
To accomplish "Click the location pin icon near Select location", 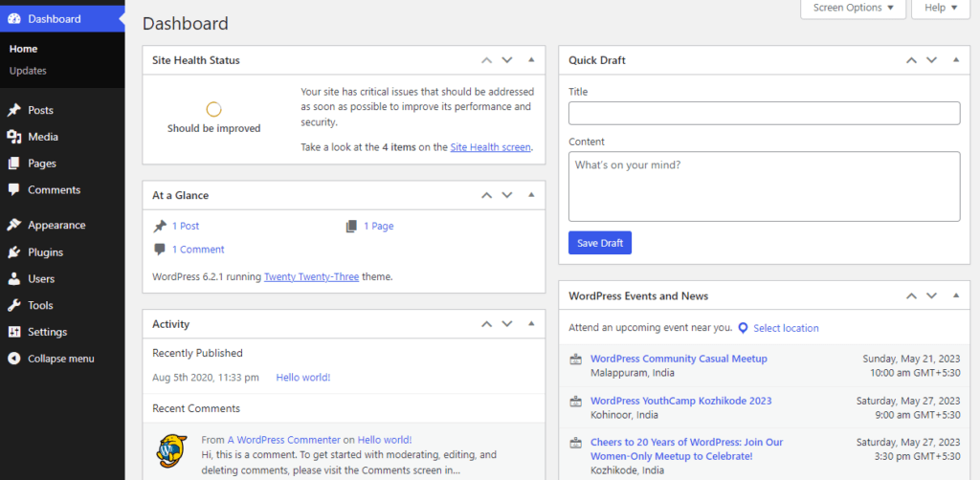I will [743, 328].
